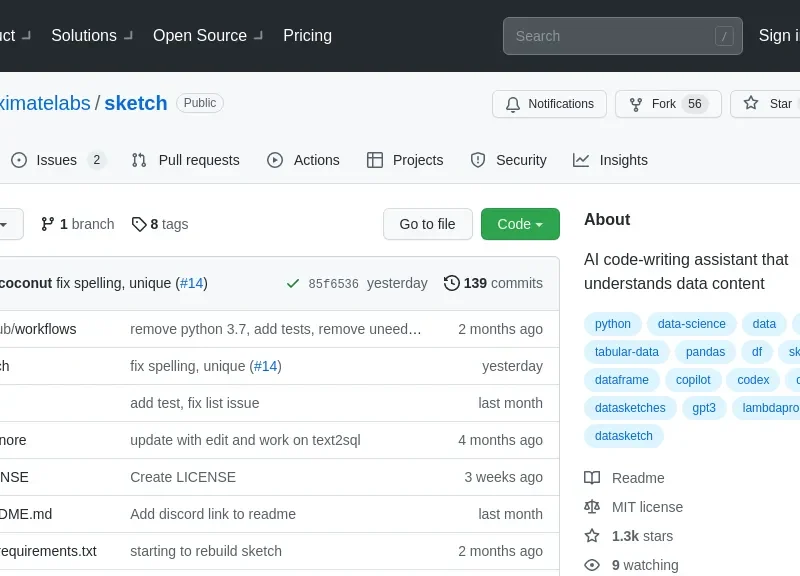Click the Actions play icon
Screen dimensions: 800x576
click(x=274, y=160)
